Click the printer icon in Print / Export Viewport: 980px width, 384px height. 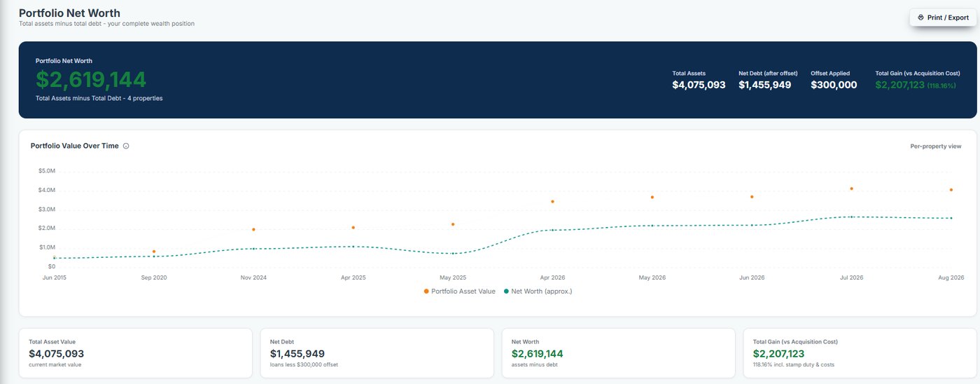920,18
